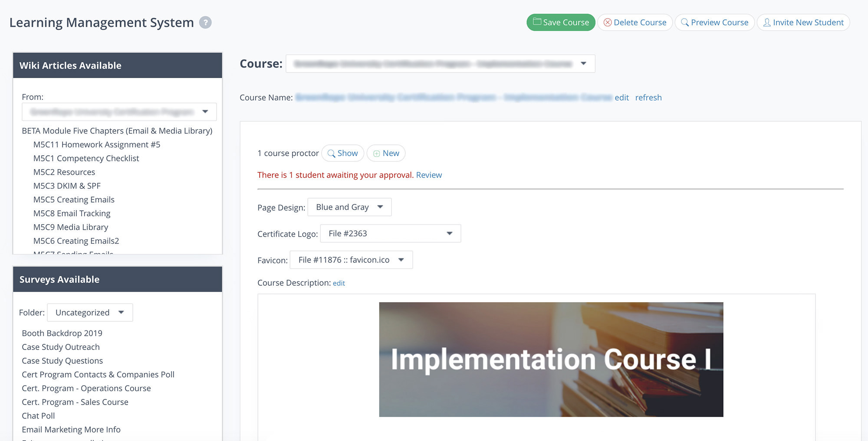
Task: Click Invite New Student button
Action: click(x=803, y=23)
